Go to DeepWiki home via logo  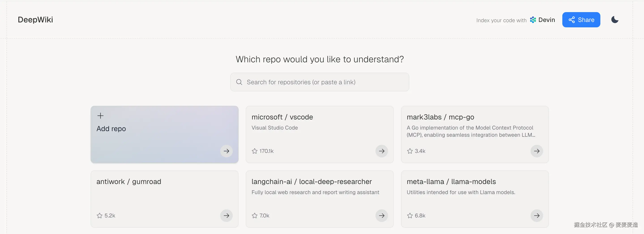(35, 20)
